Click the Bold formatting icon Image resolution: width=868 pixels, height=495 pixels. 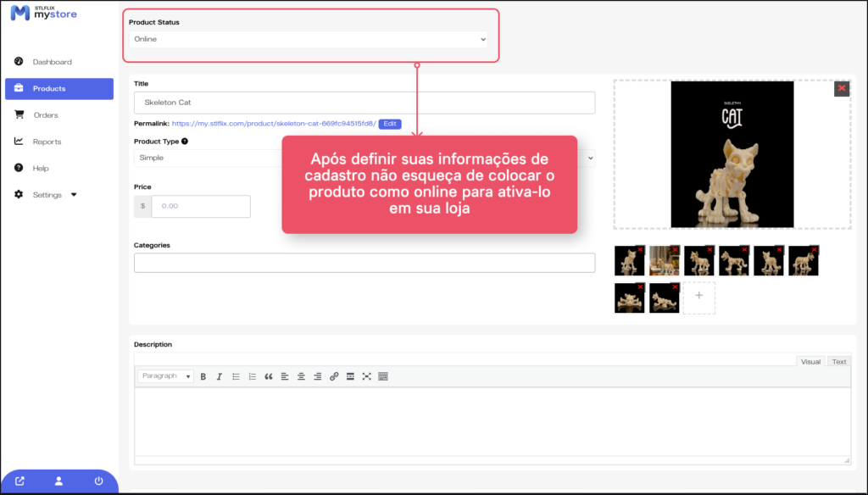tap(203, 376)
